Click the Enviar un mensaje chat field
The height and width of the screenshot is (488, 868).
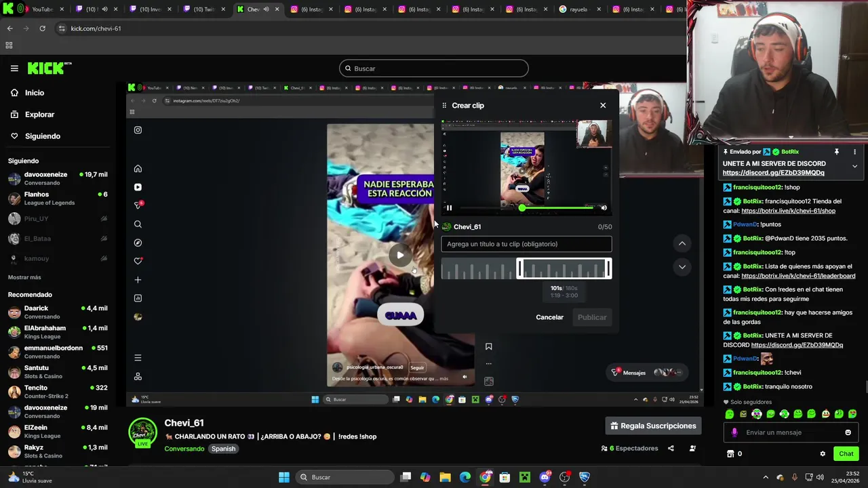[791, 432]
